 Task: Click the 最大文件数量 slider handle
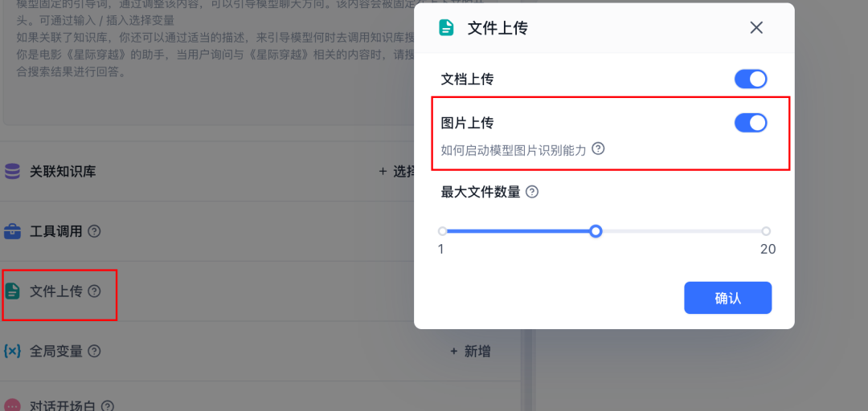pos(596,231)
